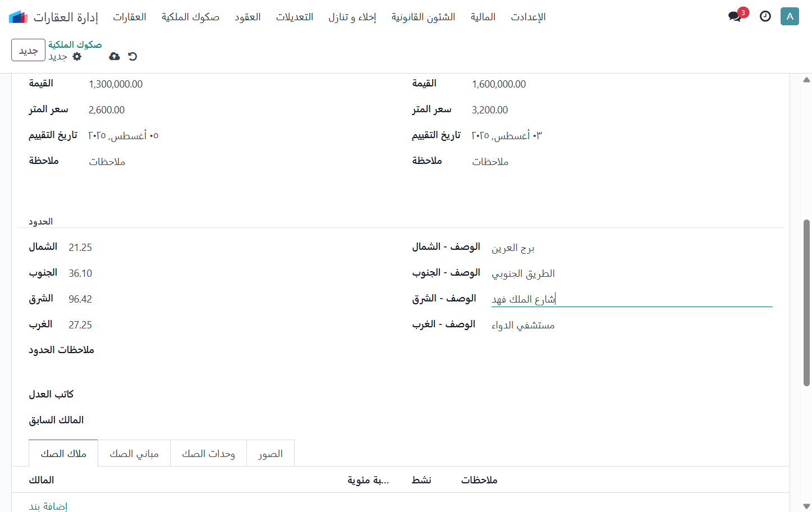
Task: Switch to the وحدات الصك tab
Action: 208,454
